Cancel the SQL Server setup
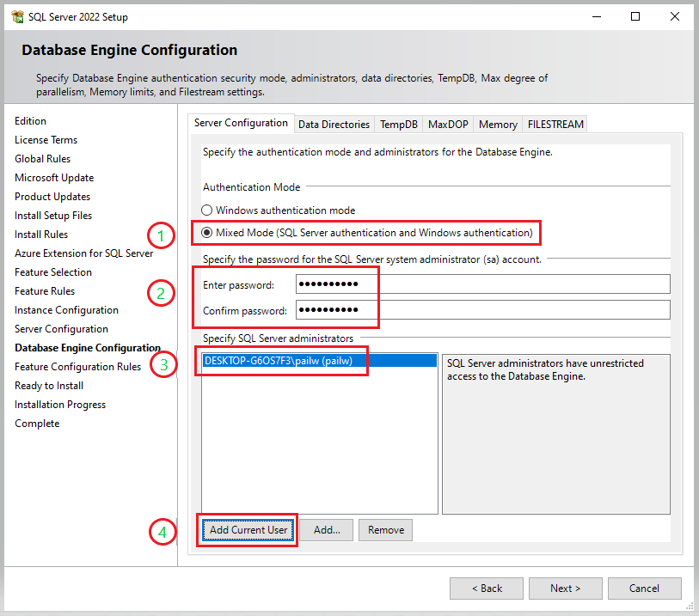699x616 pixels. coord(644,589)
